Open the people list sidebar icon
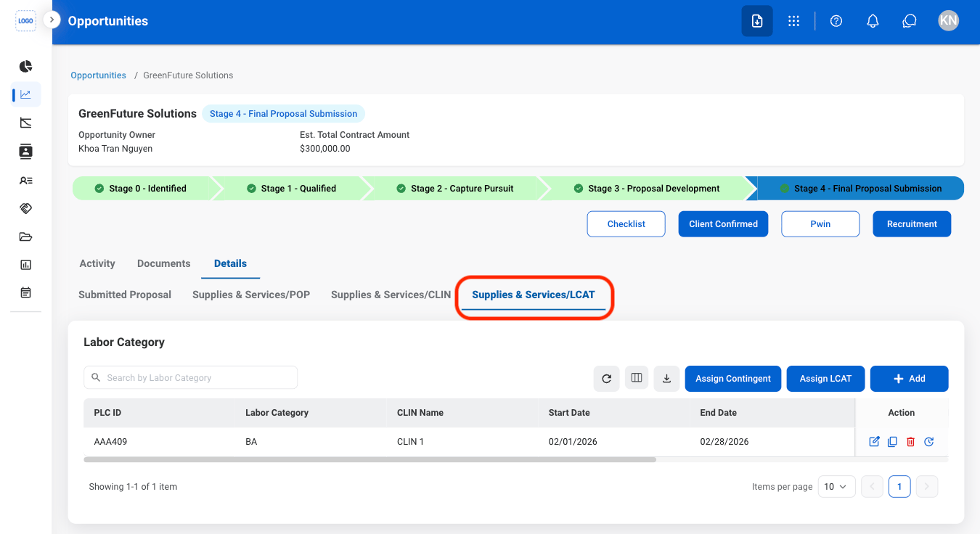The width and height of the screenshot is (980, 534). point(26,180)
